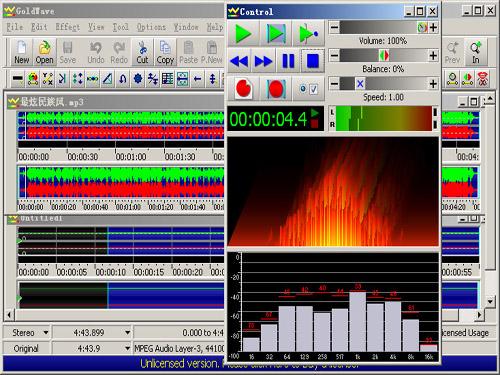Open the 4:43.9 format dropdown arrow
Screen dimensions: 500x375
click(x=127, y=349)
